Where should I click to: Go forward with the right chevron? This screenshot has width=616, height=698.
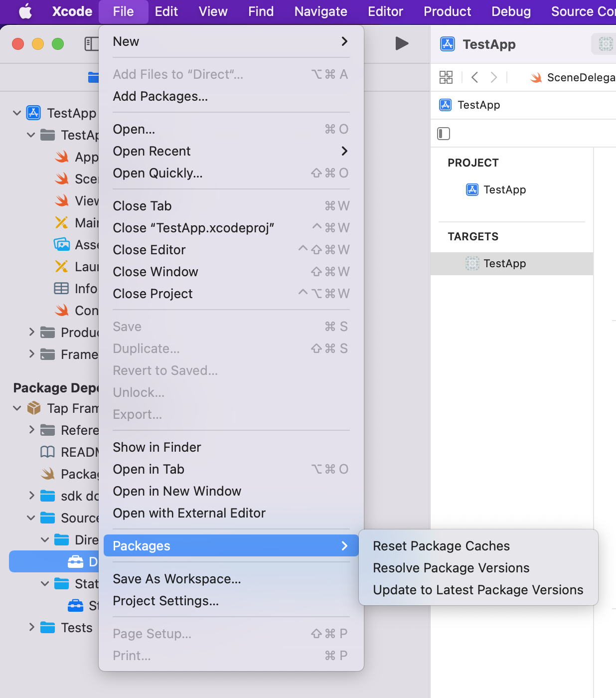(x=493, y=77)
